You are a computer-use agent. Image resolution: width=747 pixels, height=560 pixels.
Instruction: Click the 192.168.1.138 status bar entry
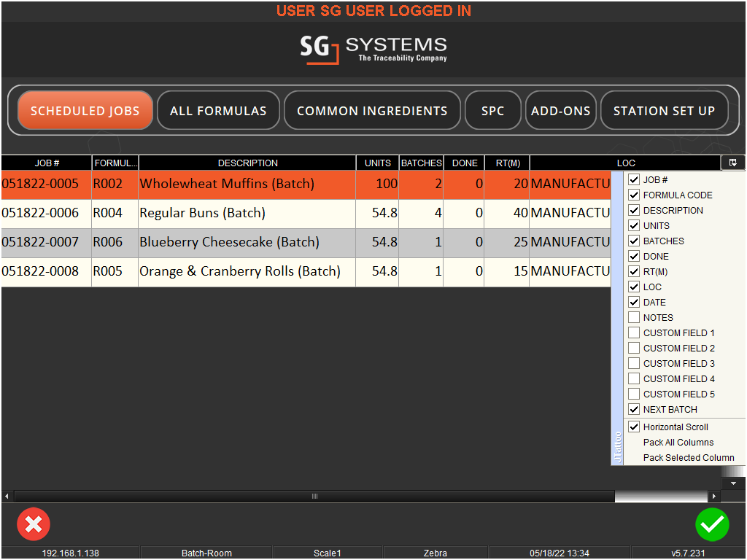71,553
